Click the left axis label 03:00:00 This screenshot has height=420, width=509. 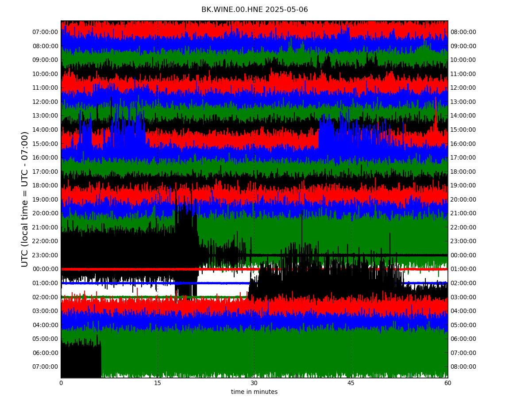(46, 311)
